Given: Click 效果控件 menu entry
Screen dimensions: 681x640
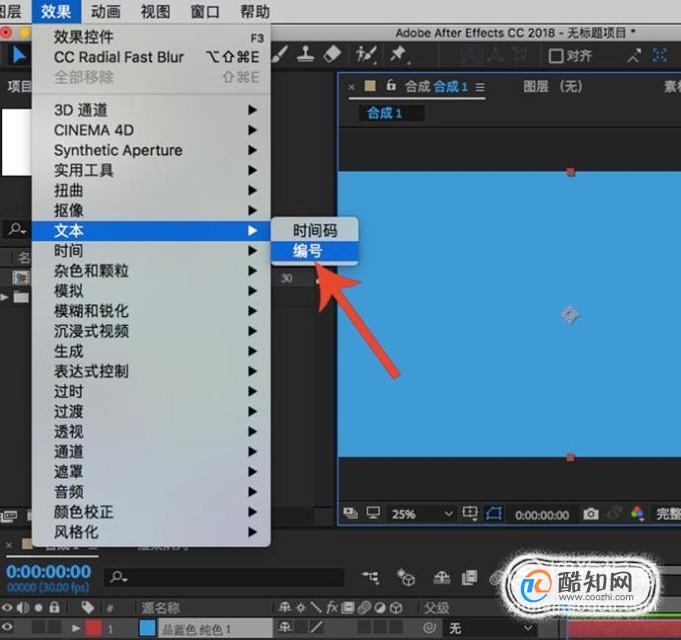Looking at the screenshot, I should (x=151, y=37).
